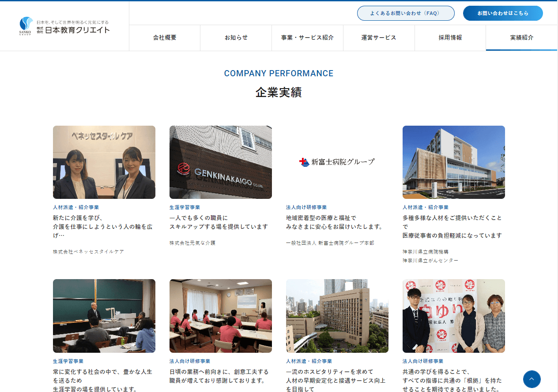The image size is (558, 392).
Task: Click the GENKINAKAIGO building sign image
Action: pos(221,162)
